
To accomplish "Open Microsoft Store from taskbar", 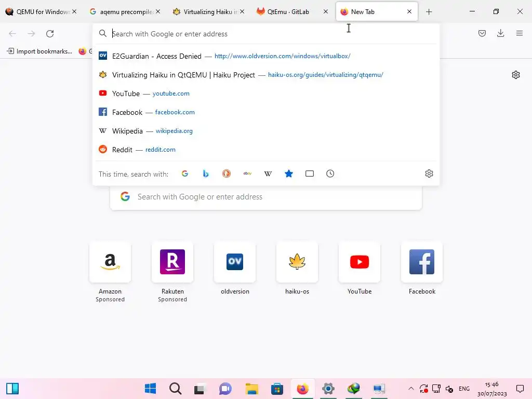I will (277, 389).
